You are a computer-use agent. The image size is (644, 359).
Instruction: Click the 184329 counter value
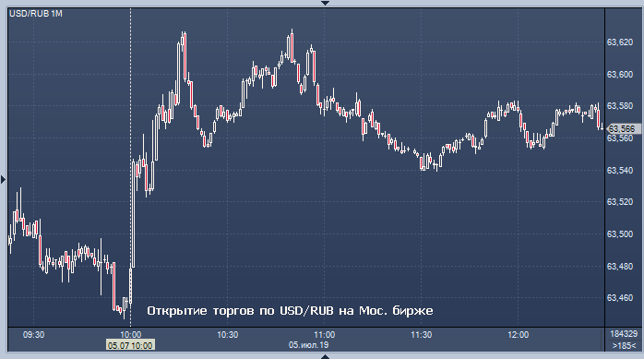(x=624, y=334)
